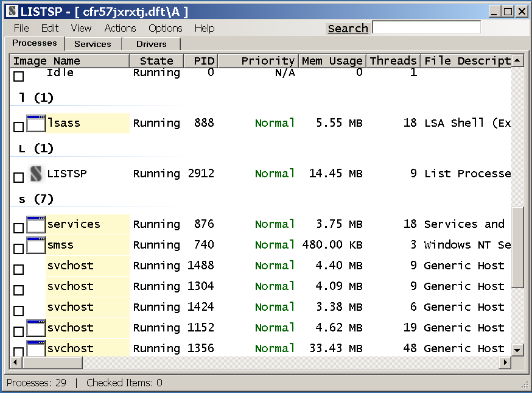This screenshot has width=532, height=393.
Task: Click window icon of svchost PID 1152
Action: 36,328
